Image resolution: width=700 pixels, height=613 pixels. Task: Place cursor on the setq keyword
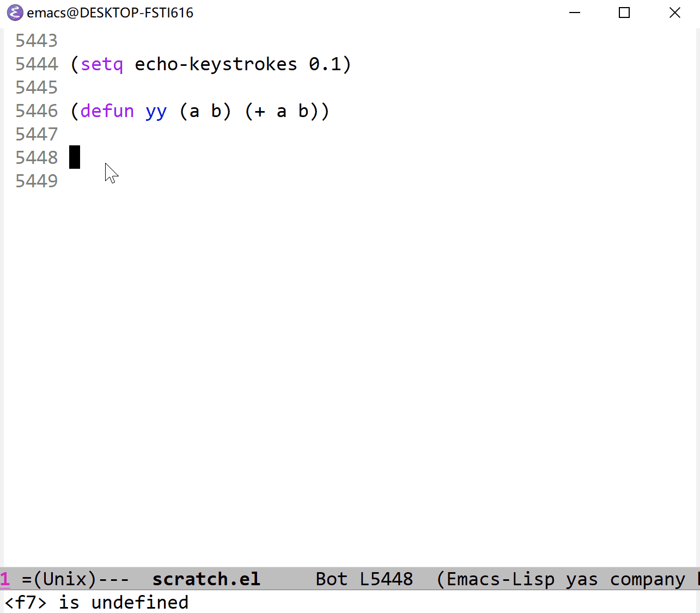[x=102, y=64]
